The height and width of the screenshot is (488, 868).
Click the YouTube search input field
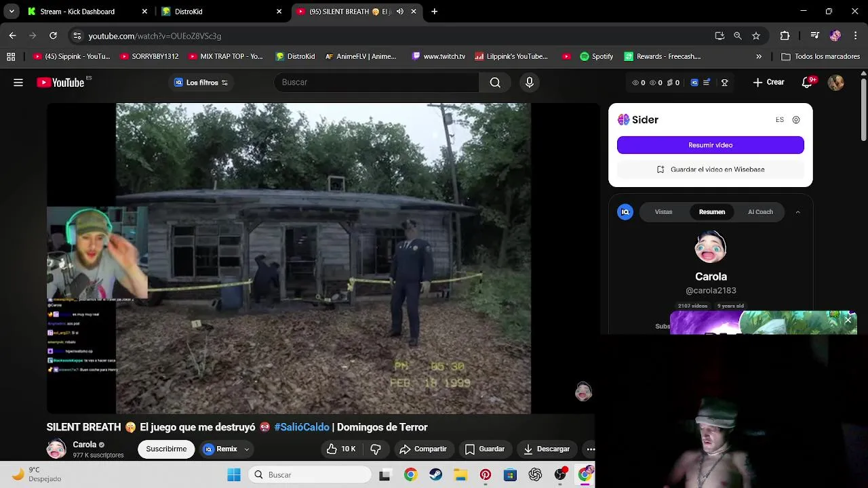pos(376,82)
